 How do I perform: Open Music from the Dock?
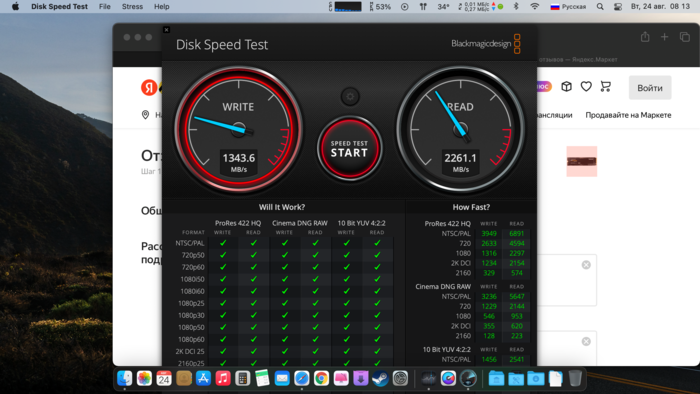point(223,378)
